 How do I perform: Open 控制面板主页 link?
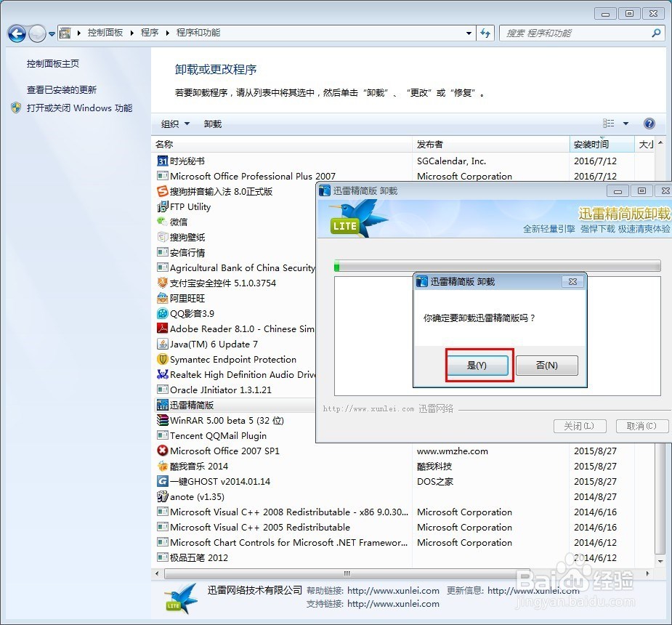53,64
